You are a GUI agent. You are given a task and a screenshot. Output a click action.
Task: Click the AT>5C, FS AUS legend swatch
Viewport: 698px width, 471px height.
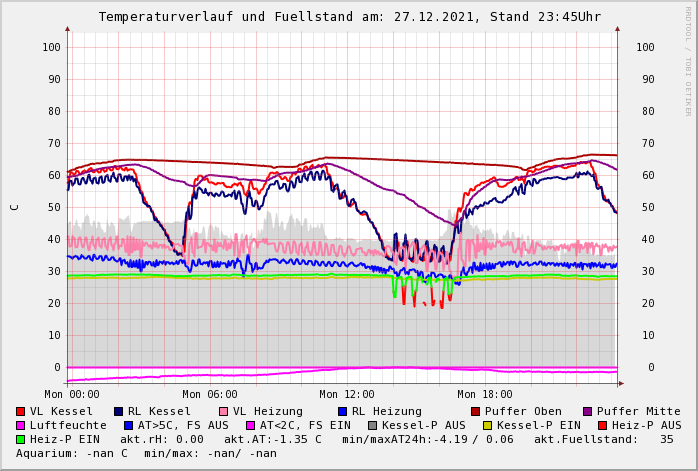point(128,425)
